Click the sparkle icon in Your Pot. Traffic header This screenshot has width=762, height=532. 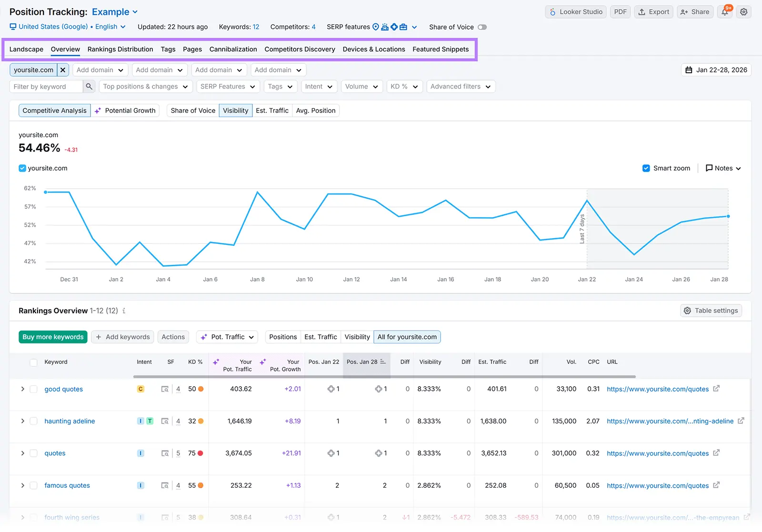[x=216, y=362]
